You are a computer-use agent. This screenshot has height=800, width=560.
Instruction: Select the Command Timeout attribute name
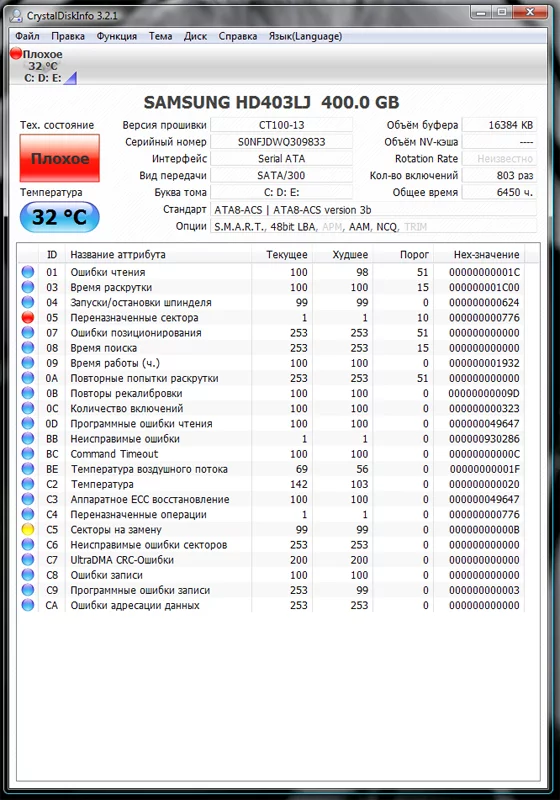[114, 454]
